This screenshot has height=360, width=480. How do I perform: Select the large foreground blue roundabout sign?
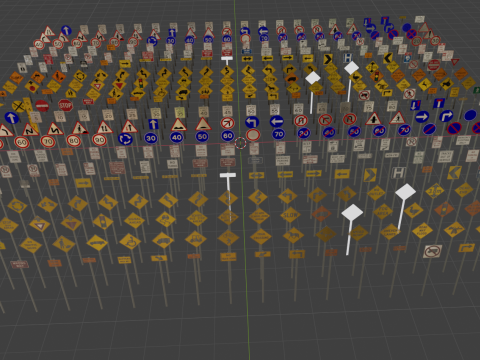point(125,139)
